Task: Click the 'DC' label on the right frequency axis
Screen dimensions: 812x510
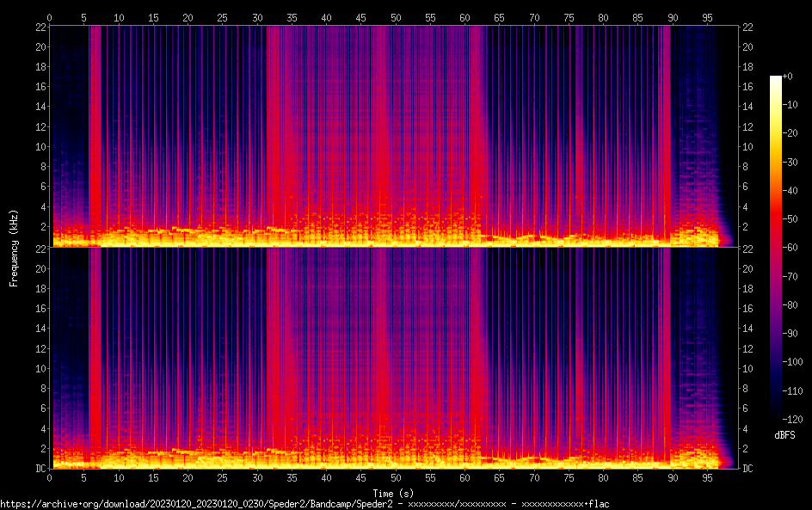Action: pyautogui.click(x=748, y=469)
